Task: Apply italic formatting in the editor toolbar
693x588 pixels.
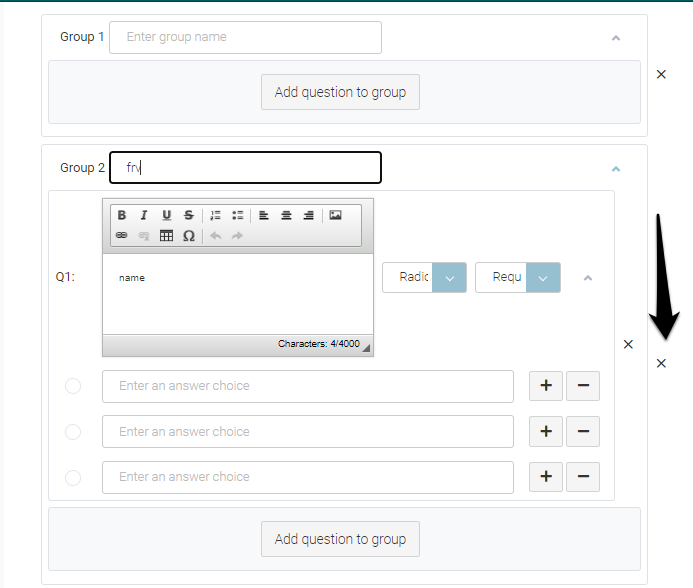Action: (144, 215)
